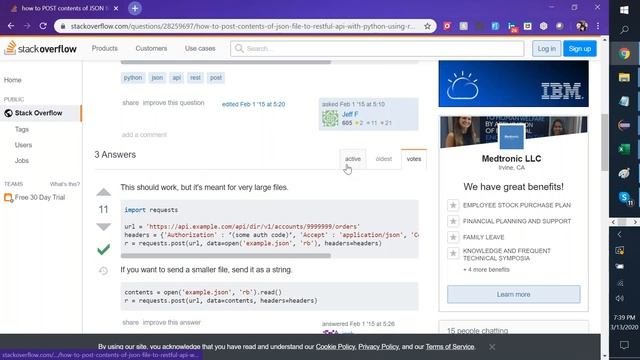Click add a comment link

point(144,135)
